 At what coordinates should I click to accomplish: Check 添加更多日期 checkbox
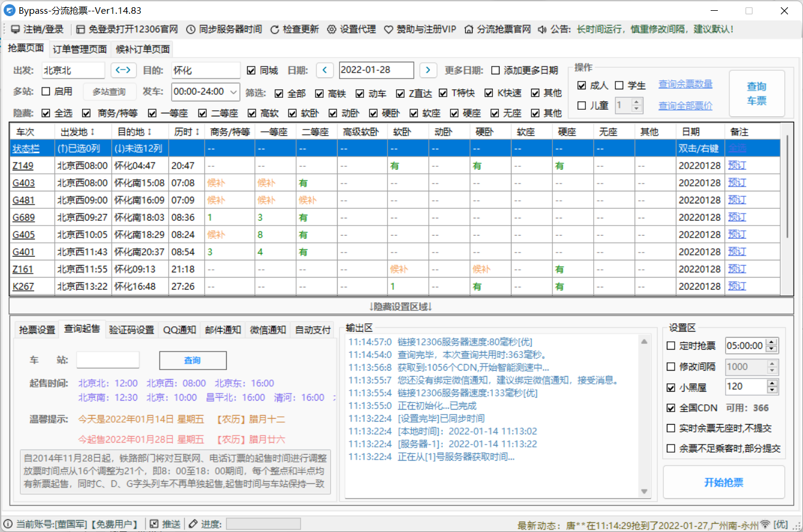(495, 70)
